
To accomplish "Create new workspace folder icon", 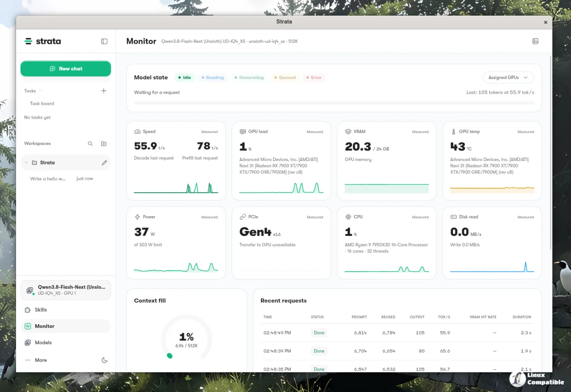I will click(x=103, y=144).
